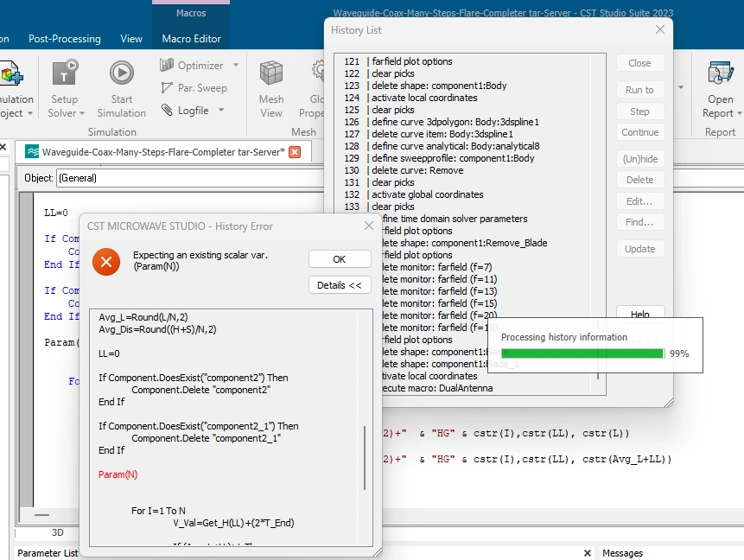744x560 pixels.
Task: Switch to the View ribbon tab
Action: tap(131, 39)
